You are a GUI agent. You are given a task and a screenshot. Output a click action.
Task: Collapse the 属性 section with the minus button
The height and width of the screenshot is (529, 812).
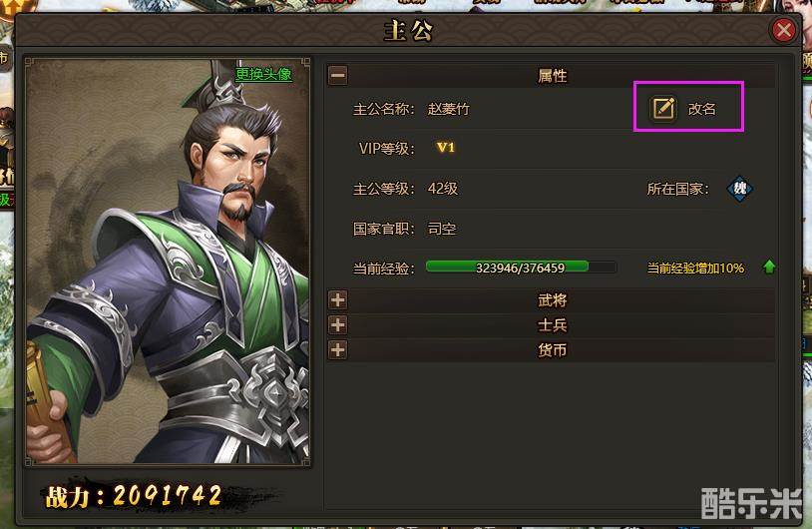tap(337, 76)
